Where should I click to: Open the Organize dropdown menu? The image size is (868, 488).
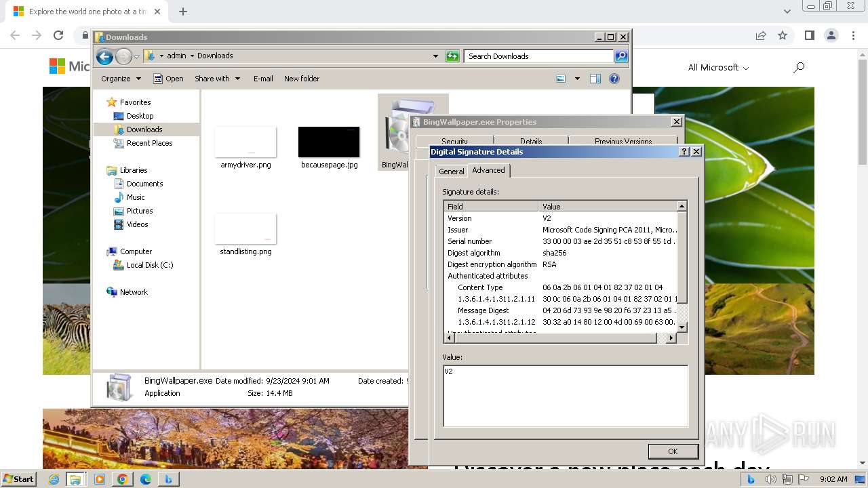(x=121, y=79)
